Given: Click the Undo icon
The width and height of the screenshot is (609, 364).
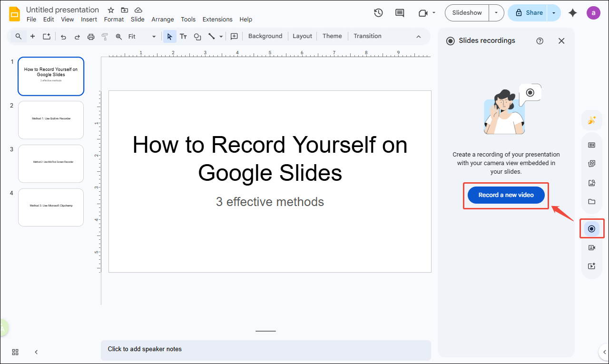Looking at the screenshot, I should point(63,36).
